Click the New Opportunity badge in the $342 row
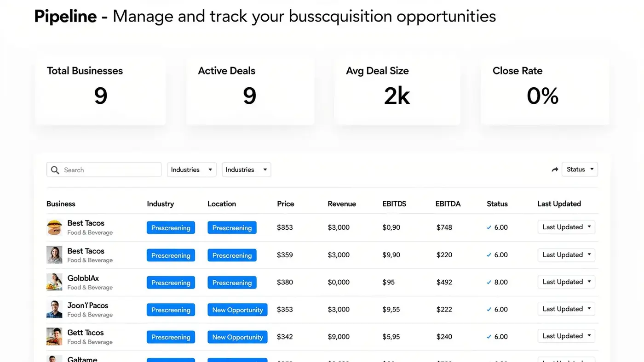The height and width of the screenshot is (362, 644). pyautogui.click(x=237, y=337)
